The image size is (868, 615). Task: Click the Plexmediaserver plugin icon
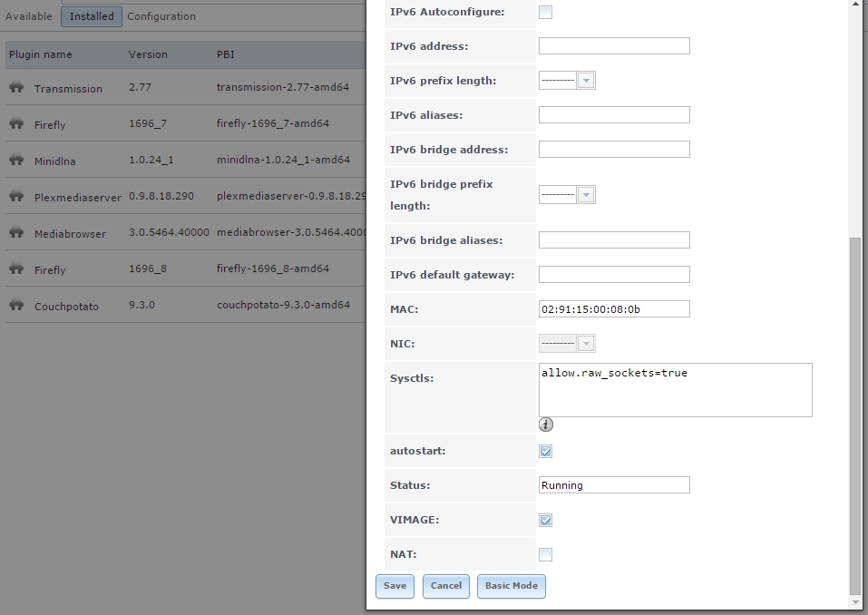pyautogui.click(x=16, y=196)
